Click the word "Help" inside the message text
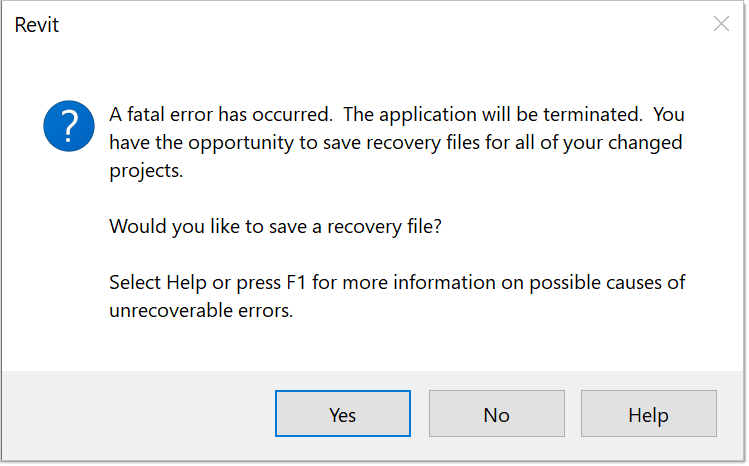This screenshot has width=749, height=466. point(188,282)
